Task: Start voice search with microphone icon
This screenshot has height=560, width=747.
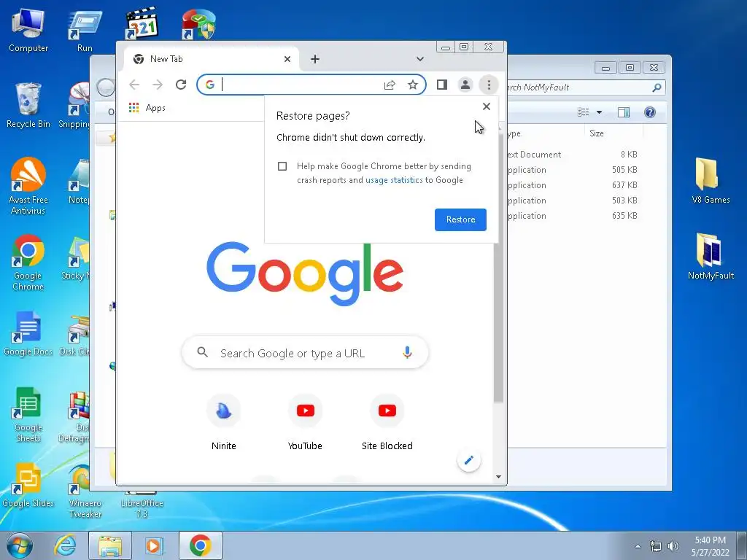Action: tap(407, 352)
